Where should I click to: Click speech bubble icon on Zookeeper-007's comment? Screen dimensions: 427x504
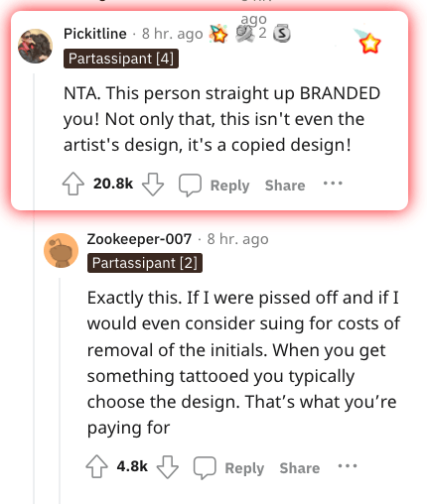click(x=205, y=468)
